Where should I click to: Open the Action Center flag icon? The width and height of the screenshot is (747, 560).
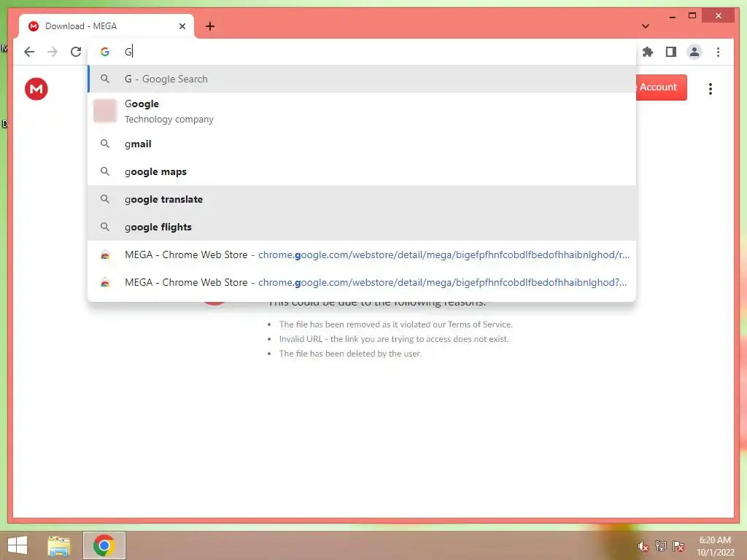point(678,546)
